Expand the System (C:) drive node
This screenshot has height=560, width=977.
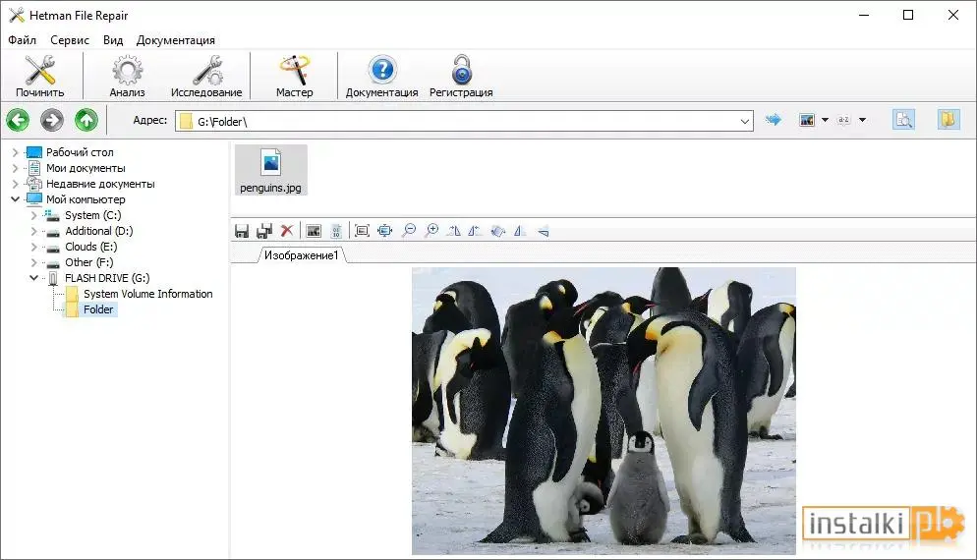pyautogui.click(x=34, y=215)
